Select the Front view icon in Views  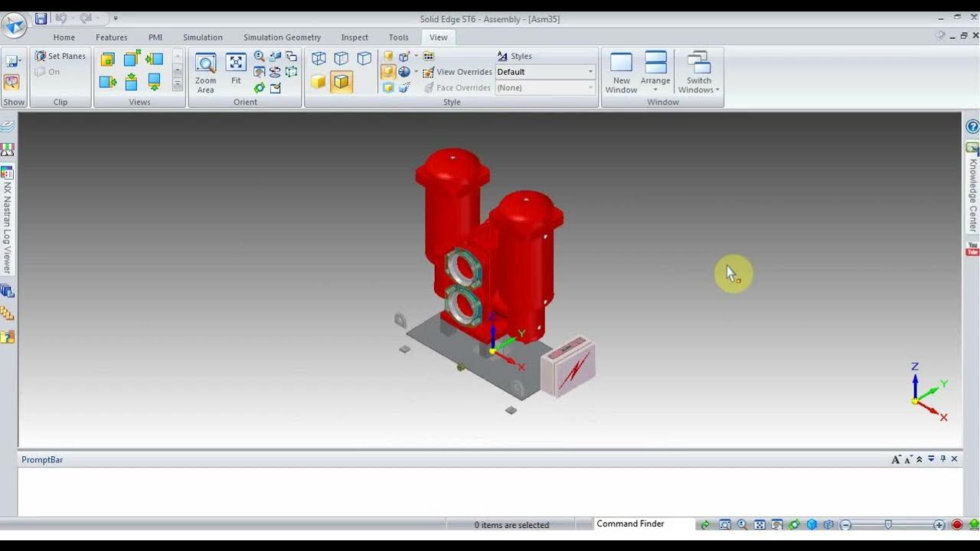108,59
